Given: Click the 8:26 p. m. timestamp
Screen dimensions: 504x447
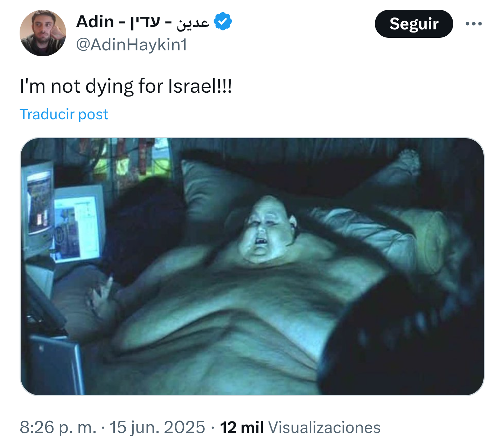Looking at the screenshot, I should tap(58, 427).
